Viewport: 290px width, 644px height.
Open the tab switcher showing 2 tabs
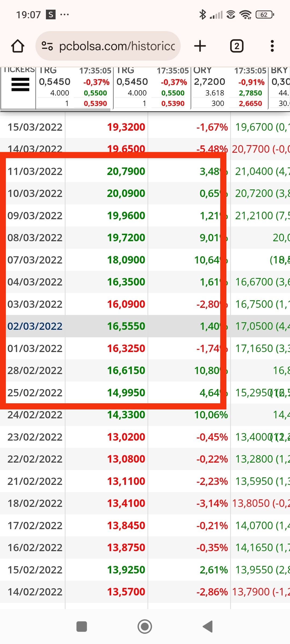pos(237,46)
